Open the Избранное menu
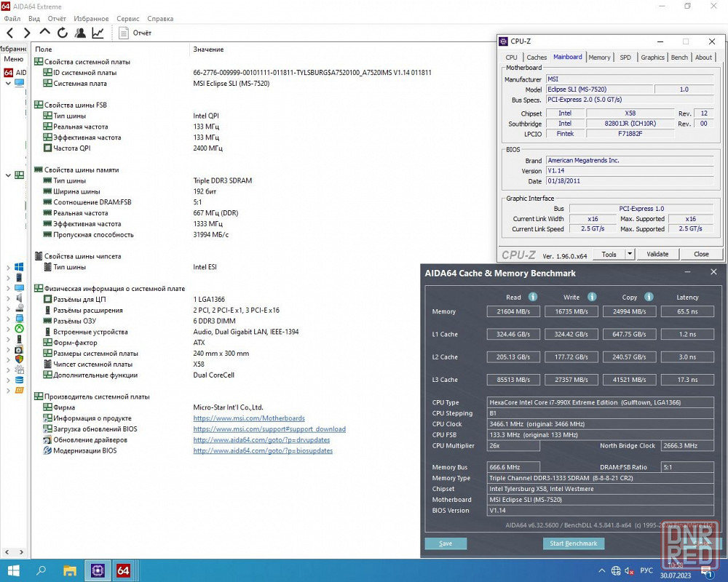 tap(91, 19)
